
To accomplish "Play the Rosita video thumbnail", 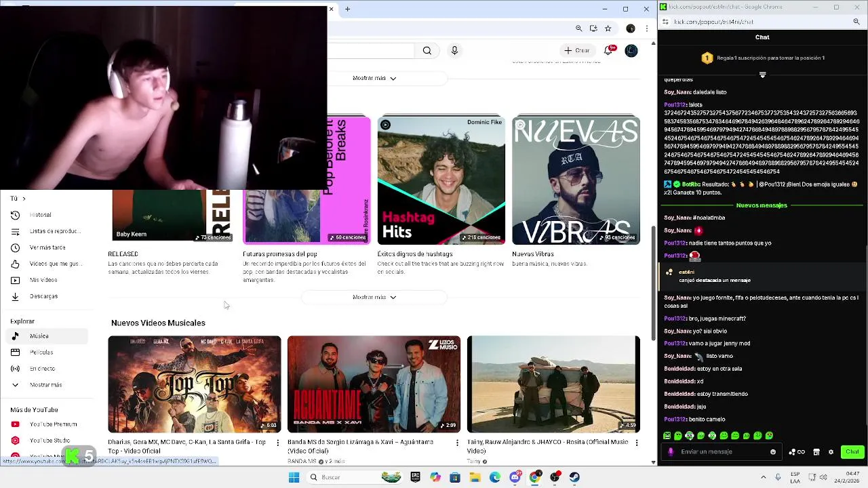I will click(x=553, y=384).
